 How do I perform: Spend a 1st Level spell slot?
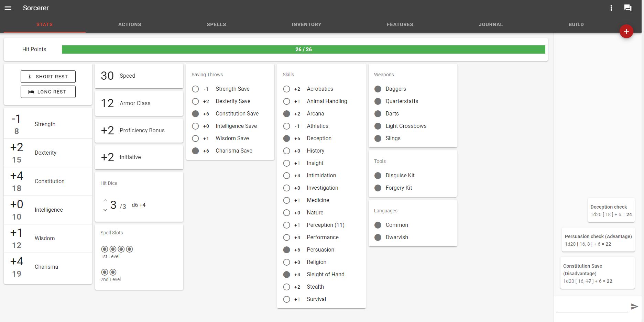tap(105, 249)
